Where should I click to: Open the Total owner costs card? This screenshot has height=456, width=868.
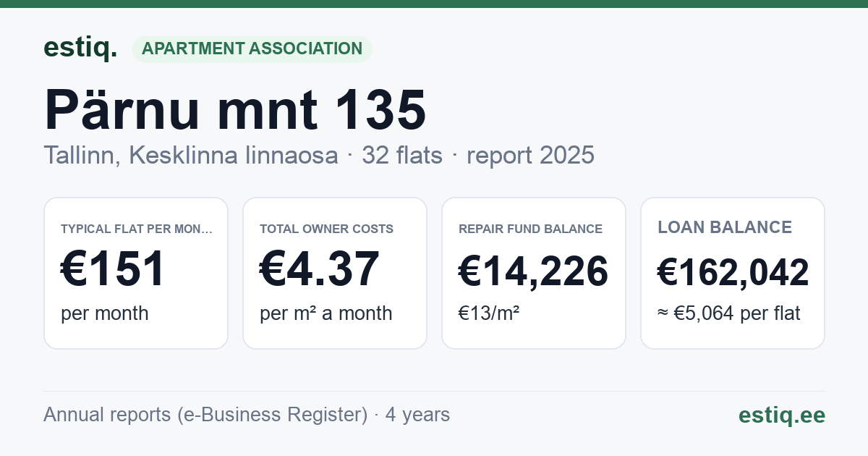pos(335,273)
